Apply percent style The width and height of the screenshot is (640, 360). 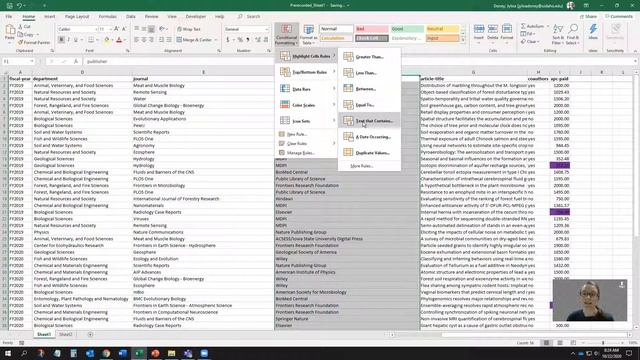point(240,40)
